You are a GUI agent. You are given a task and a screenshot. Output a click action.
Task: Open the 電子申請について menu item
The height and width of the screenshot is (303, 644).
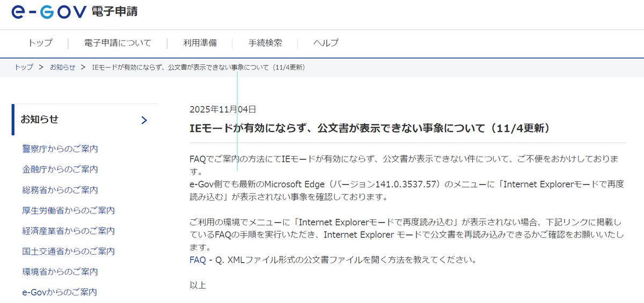pyautogui.click(x=118, y=43)
